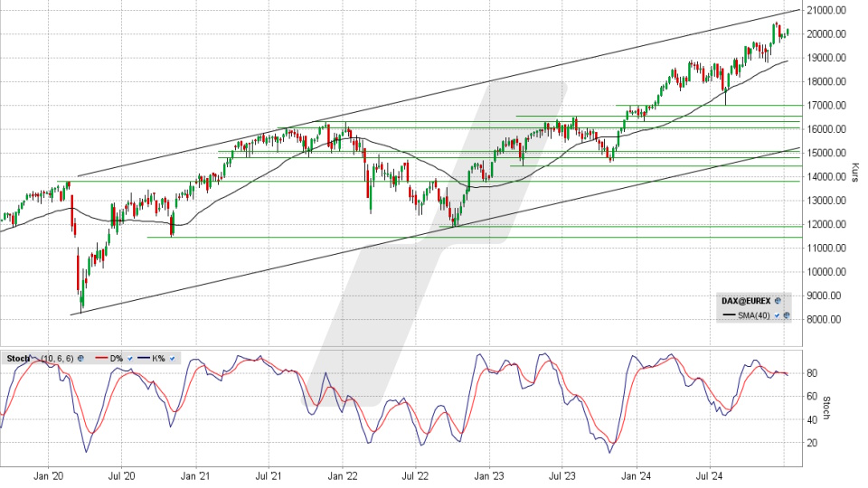The height and width of the screenshot is (488, 868).
Task: Click the stochastic 20 level label
Action: (x=812, y=443)
